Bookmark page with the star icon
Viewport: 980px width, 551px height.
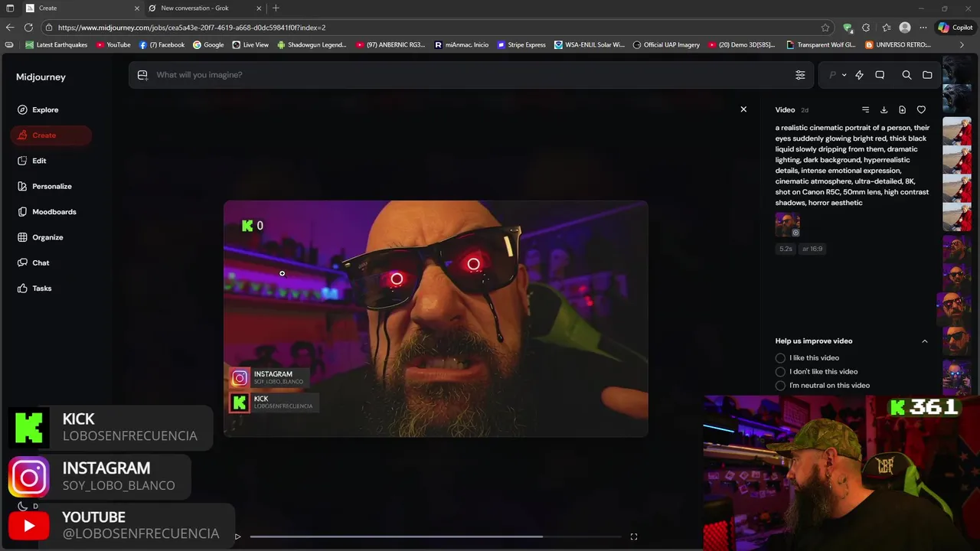coord(825,28)
